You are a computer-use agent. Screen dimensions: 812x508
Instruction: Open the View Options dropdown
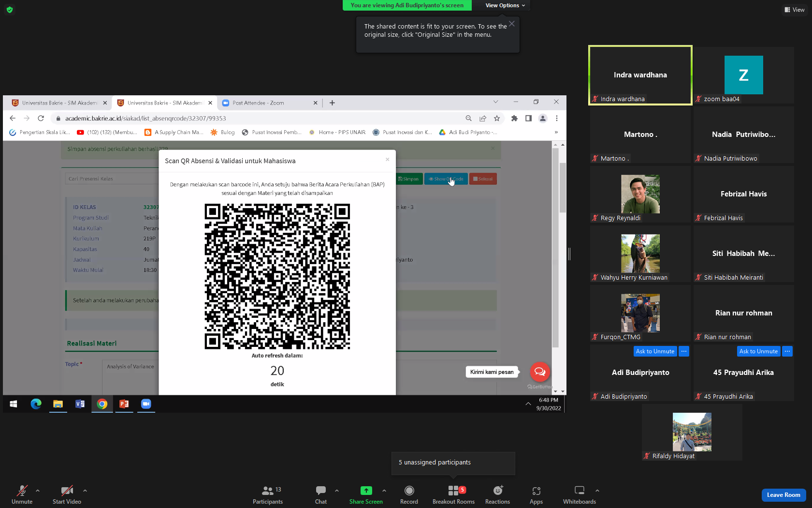(x=505, y=5)
